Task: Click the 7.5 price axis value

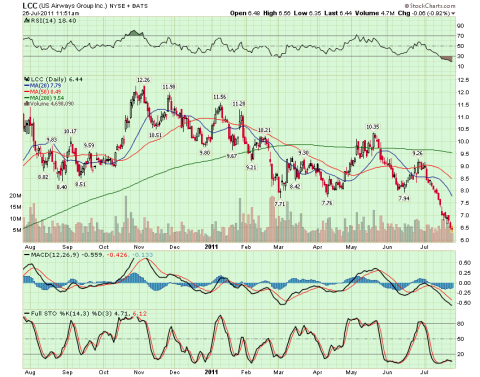Action: pyautogui.click(x=465, y=203)
